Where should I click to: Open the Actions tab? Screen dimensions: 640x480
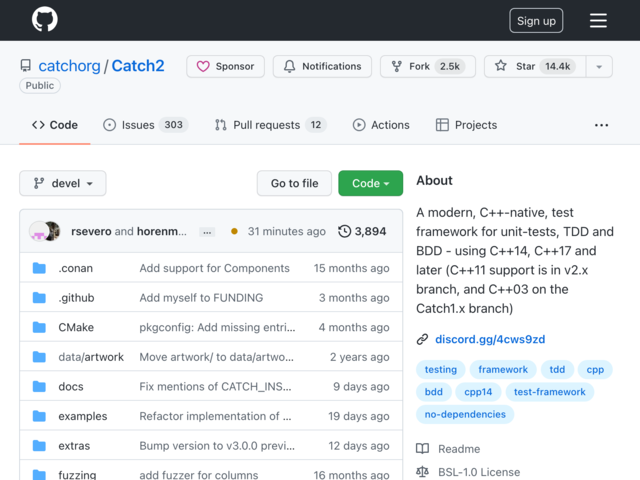[381, 125]
